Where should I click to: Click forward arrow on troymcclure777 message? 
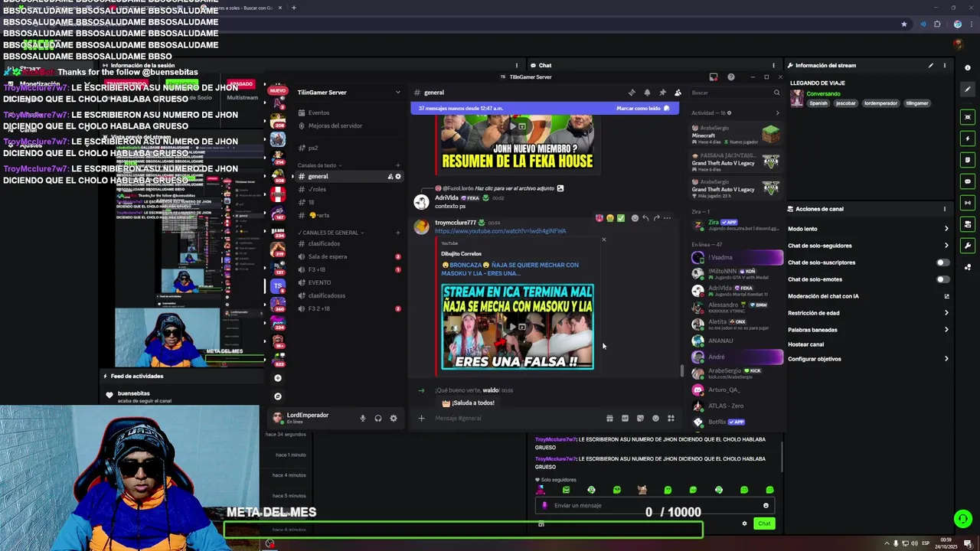point(656,218)
